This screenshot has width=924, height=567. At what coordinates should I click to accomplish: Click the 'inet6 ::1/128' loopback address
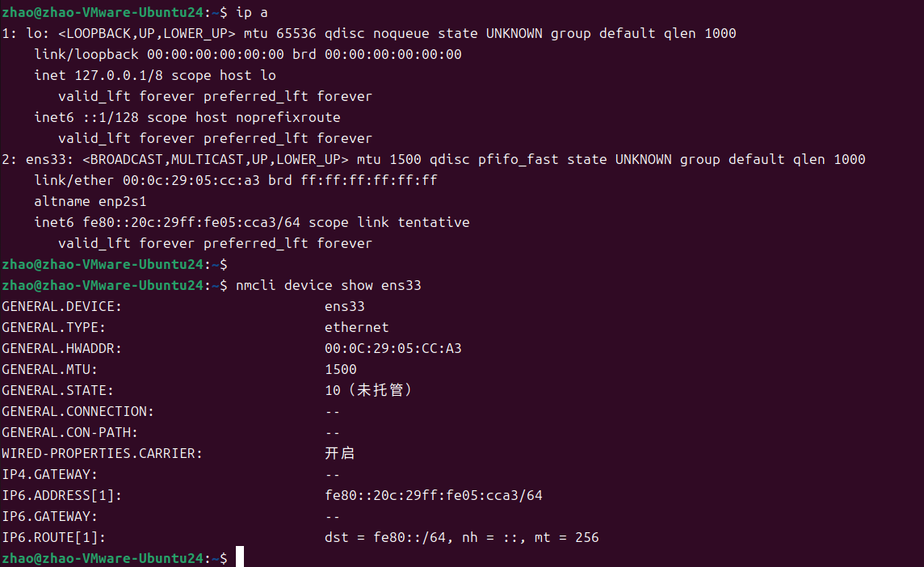(86, 117)
